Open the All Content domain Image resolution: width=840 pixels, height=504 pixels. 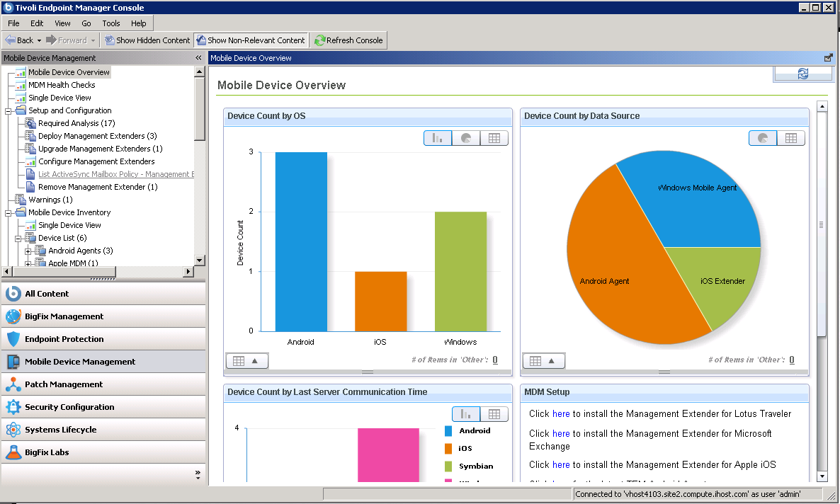pyautogui.click(x=103, y=294)
